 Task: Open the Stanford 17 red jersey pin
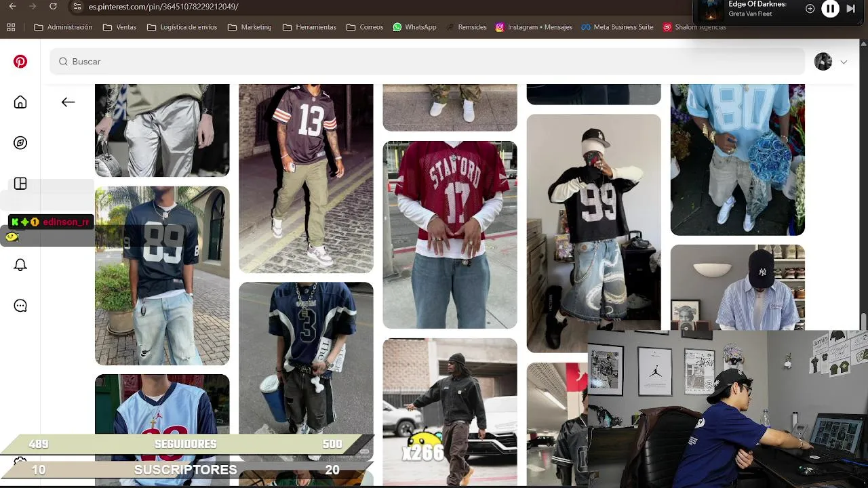(x=450, y=235)
